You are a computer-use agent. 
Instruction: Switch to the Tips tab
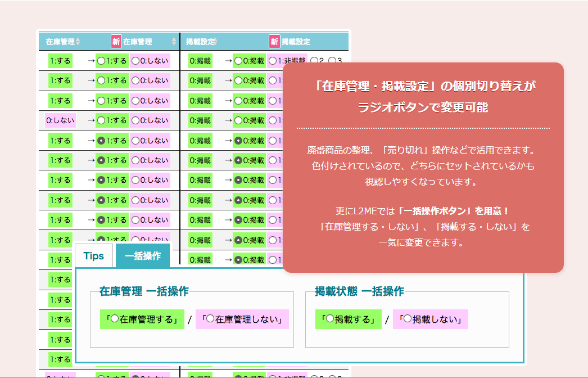click(x=93, y=255)
